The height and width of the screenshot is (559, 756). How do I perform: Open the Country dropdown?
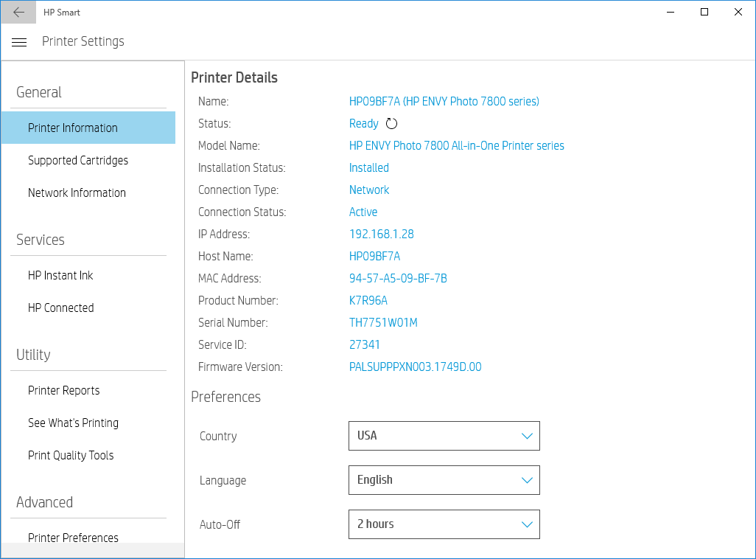tap(444, 436)
